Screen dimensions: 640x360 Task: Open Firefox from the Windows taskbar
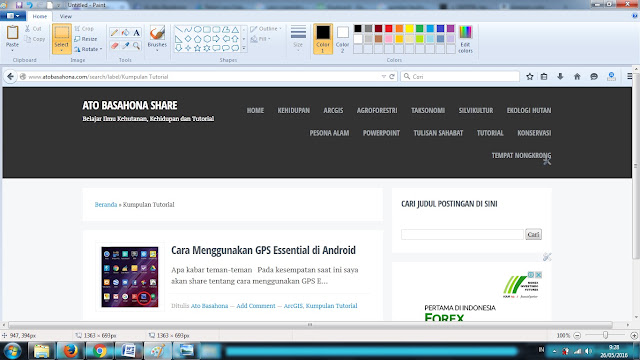(x=70, y=351)
